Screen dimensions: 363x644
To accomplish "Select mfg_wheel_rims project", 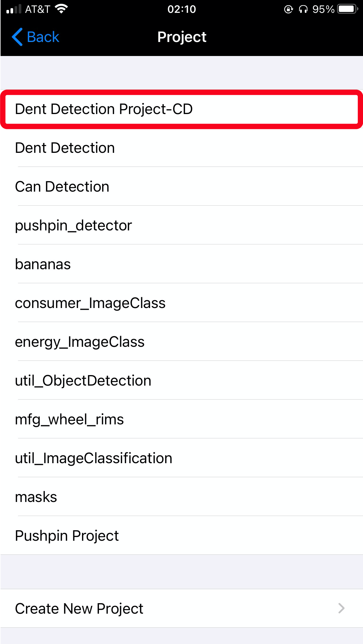I will [182, 419].
